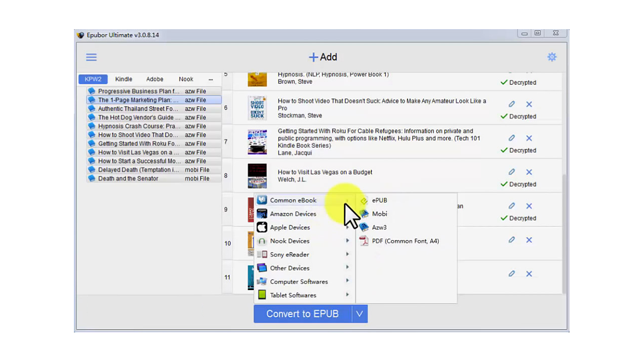Open output format dropdown arrow
This screenshot has width=644, height=362.
360,314
